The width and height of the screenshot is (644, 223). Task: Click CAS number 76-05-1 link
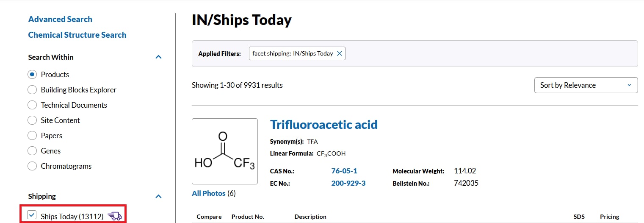[x=344, y=171]
